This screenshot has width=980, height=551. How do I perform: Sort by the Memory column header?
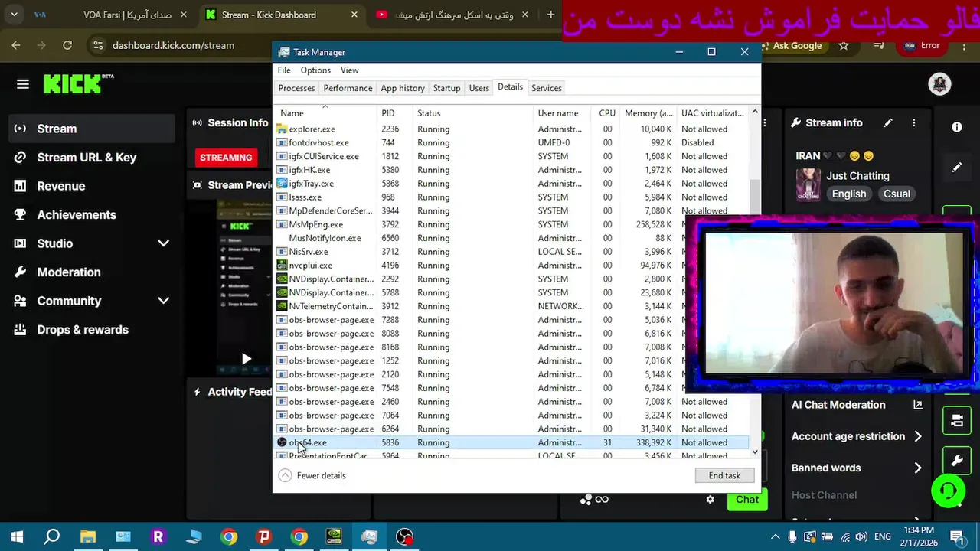point(648,112)
